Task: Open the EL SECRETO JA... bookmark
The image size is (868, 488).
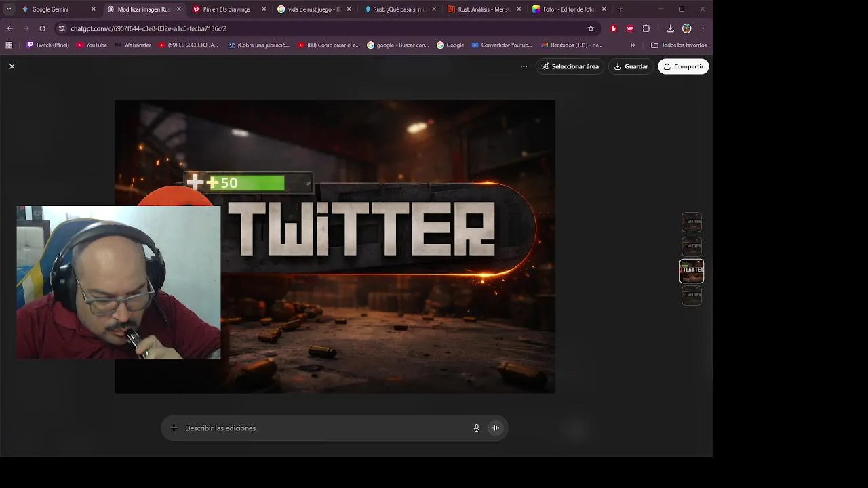Action: 188,45
